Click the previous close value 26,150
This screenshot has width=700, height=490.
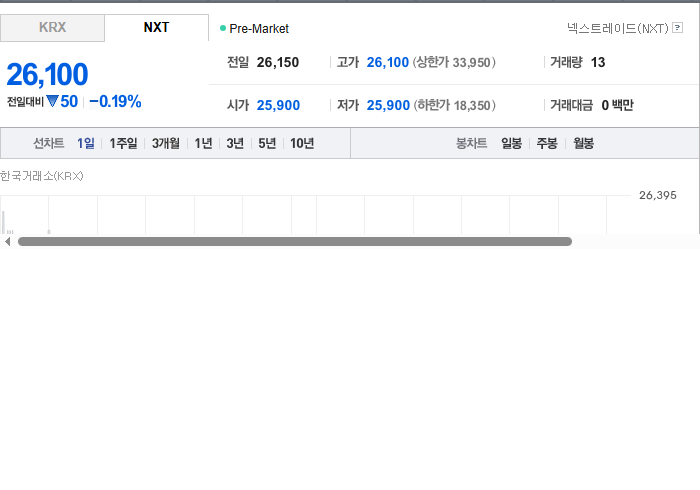click(x=278, y=62)
